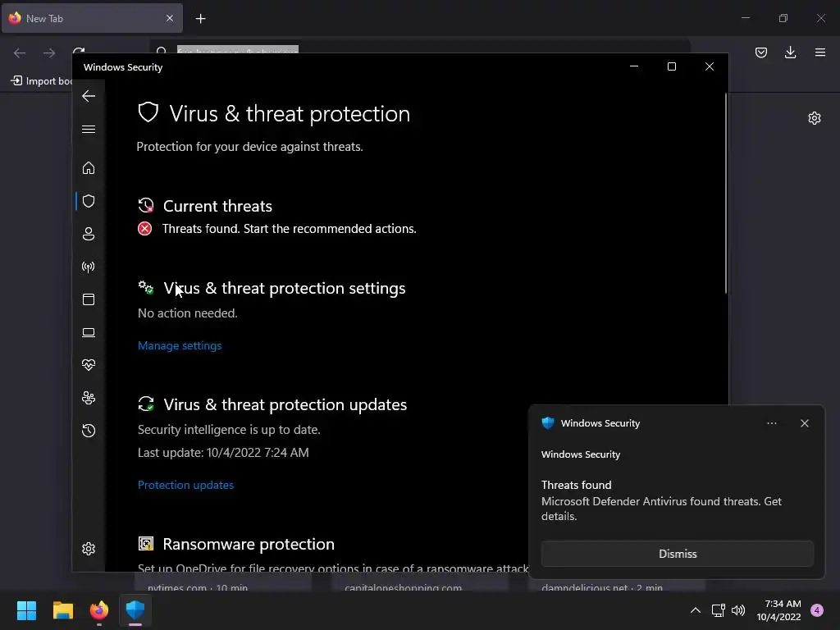The height and width of the screenshot is (630, 840).
Task: Open the clock showing 7:34 AM
Action: pyautogui.click(x=778, y=610)
